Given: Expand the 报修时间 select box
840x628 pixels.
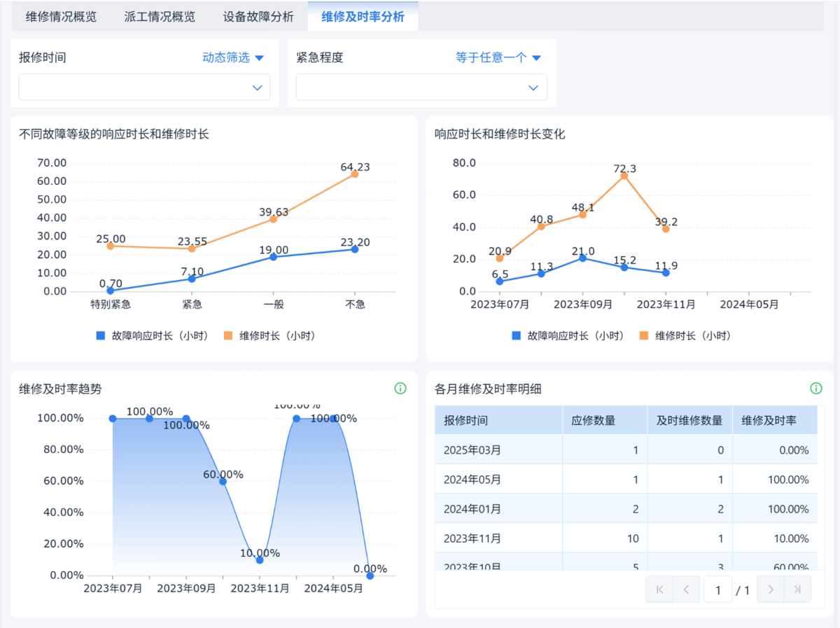Looking at the screenshot, I should click(x=144, y=88).
